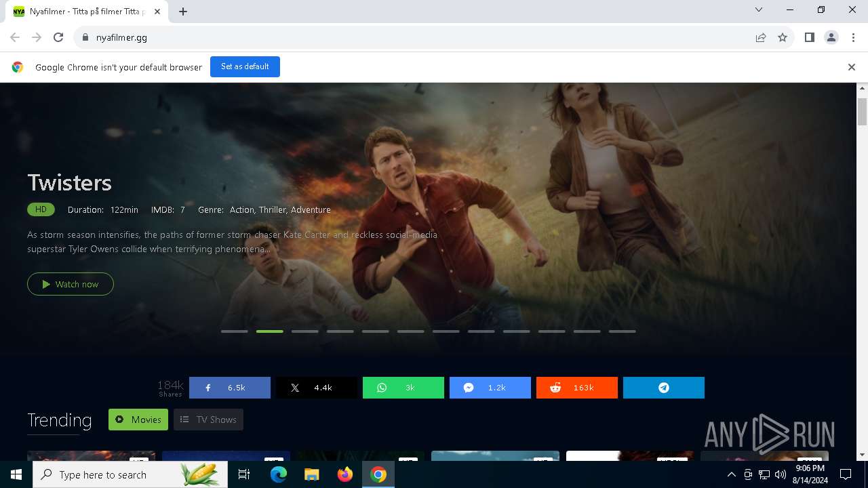Share via Messenger button
868x488 pixels.
click(x=490, y=388)
